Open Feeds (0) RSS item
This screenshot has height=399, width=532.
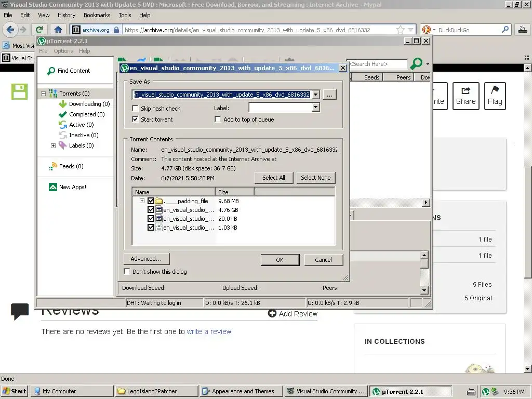[x=66, y=166]
